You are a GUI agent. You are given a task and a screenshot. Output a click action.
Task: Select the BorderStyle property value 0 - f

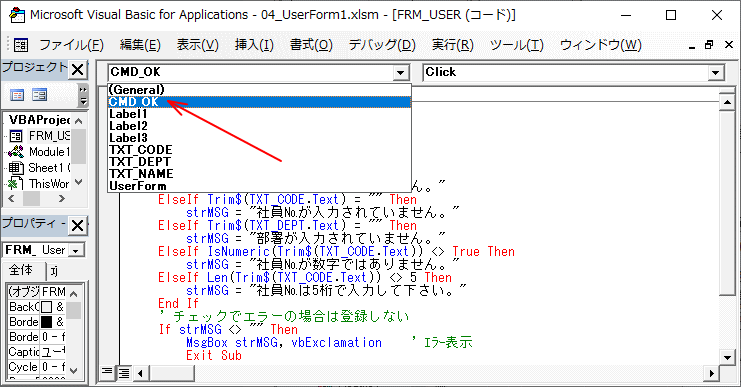click(53, 337)
